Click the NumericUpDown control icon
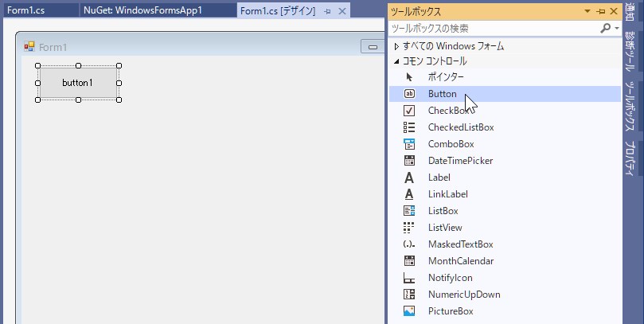Image resolution: width=644 pixels, height=324 pixels. (409, 295)
